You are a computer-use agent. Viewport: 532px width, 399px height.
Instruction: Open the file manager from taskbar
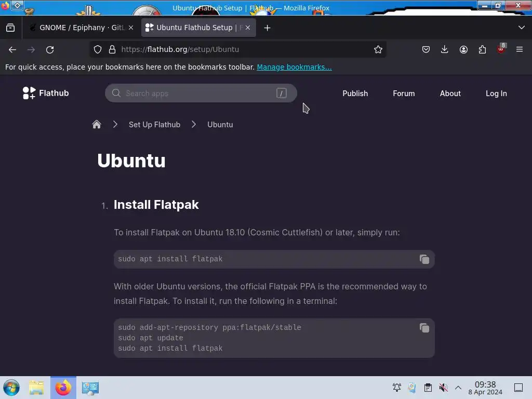(x=36, y=388)
